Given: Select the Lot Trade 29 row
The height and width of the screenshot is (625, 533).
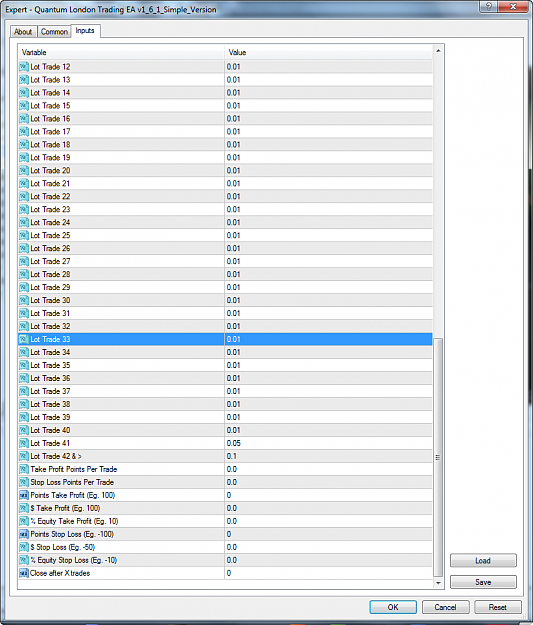Looking at the screenshot, I should pyautogui.click(x=225, y=287).
